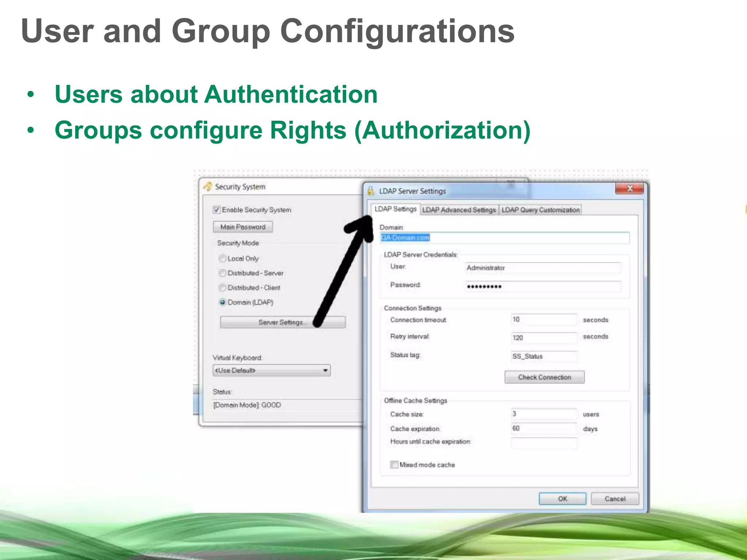Click the 'Connection Settings' group label
Viewport: 747px width, 560px height.
[x=413, y=308]
